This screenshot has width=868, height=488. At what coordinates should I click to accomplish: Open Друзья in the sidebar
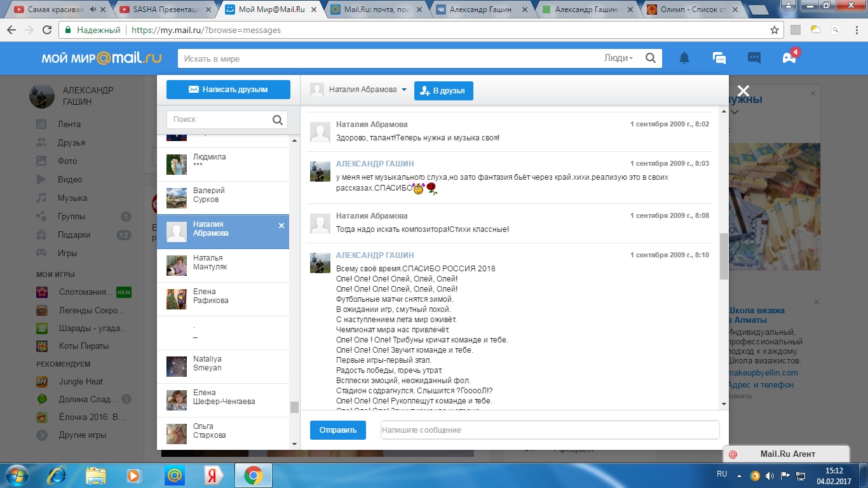coord(71,142)
